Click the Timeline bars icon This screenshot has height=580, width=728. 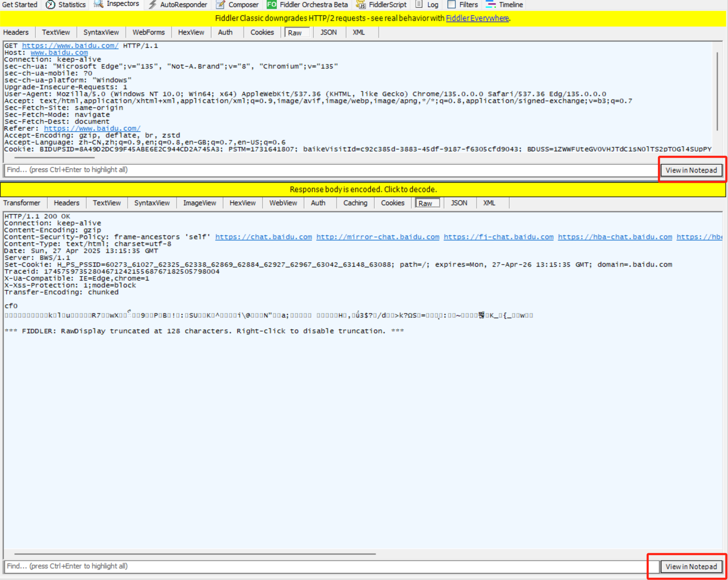(x=491, y=5)
